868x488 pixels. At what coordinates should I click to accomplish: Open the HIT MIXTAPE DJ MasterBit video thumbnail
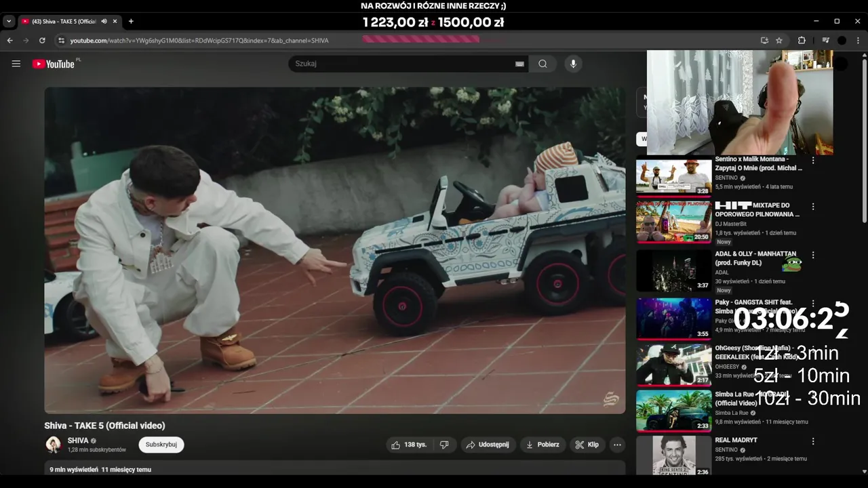(673, 222)
